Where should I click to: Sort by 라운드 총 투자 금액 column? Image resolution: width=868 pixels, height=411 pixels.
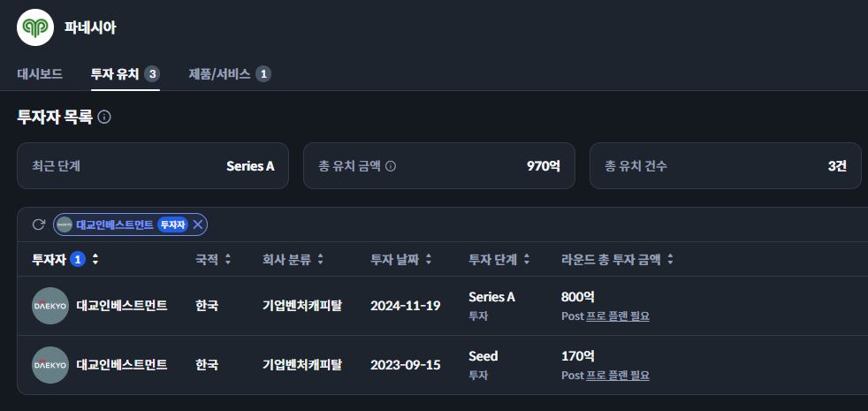(x=670, y=259)
